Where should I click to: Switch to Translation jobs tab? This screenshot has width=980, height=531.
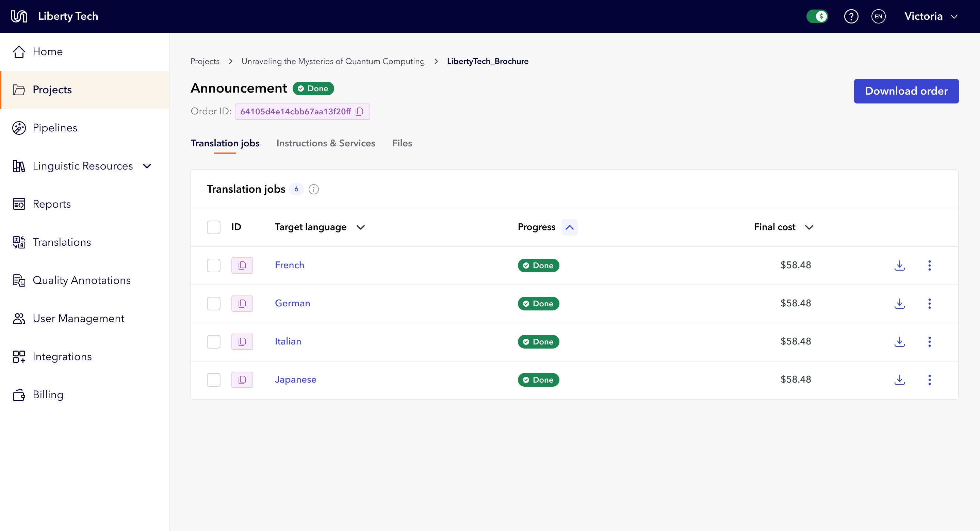[225, 143]
